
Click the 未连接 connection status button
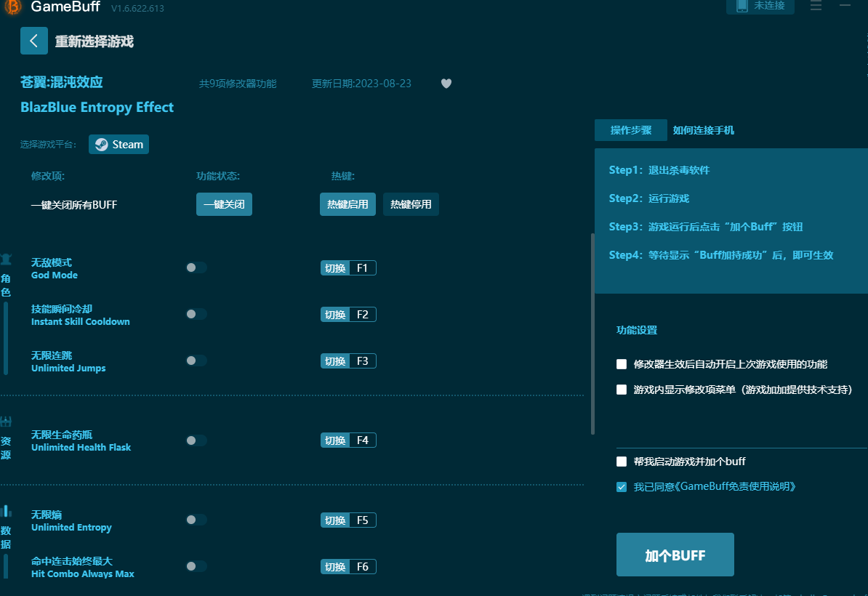click(760, 6)
